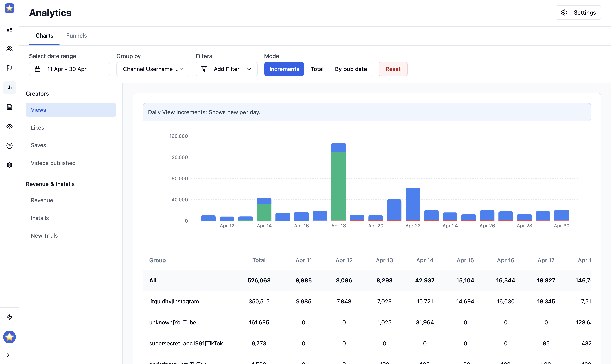Expand the Add Filter dropdown chevron

[x=249, y=69]
